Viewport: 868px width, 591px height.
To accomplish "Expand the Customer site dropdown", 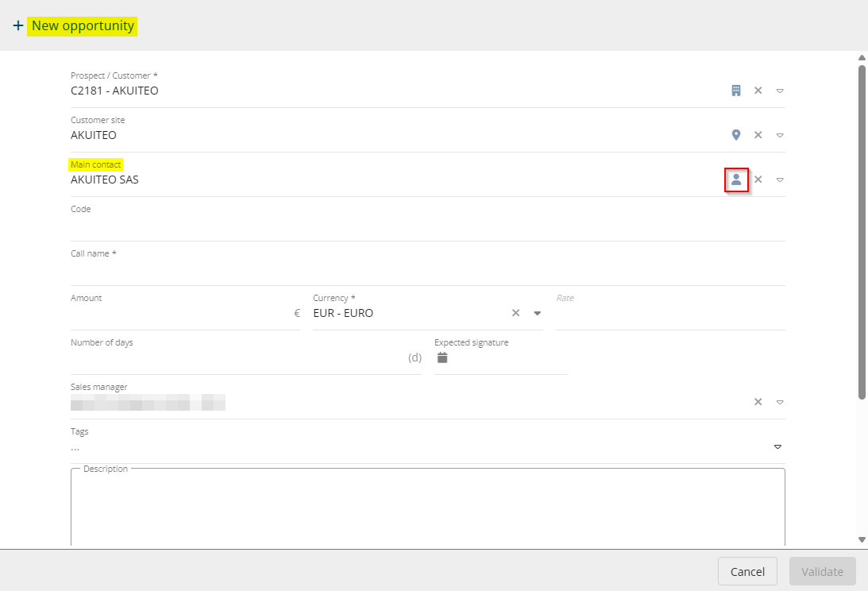I will (x=780, y=135).
